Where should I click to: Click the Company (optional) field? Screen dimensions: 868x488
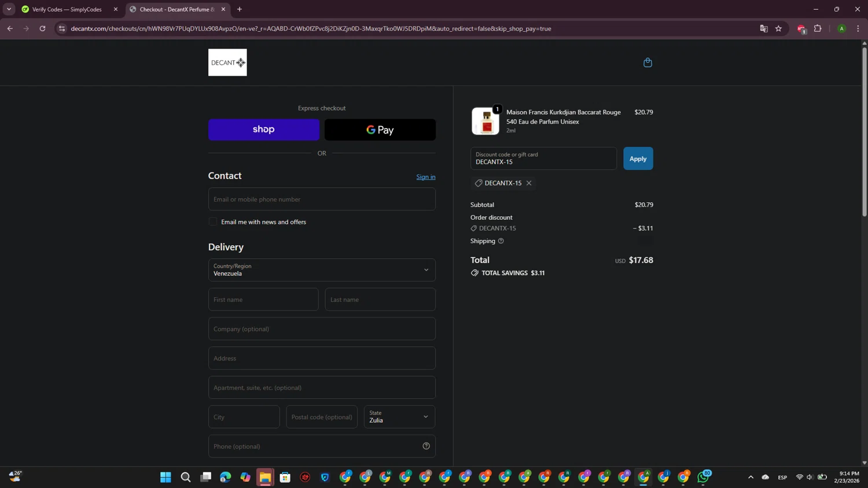pos(322,329)
